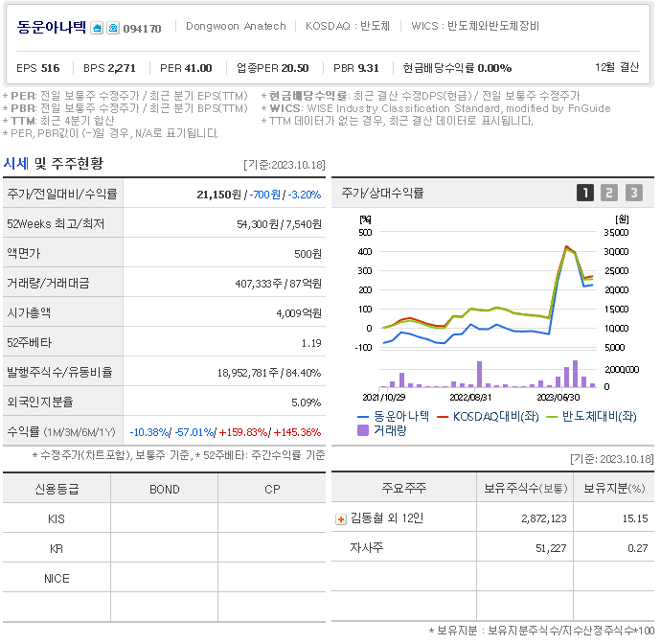Click the 액면가 500원 value
661x644 pixels.
(308, 254)
